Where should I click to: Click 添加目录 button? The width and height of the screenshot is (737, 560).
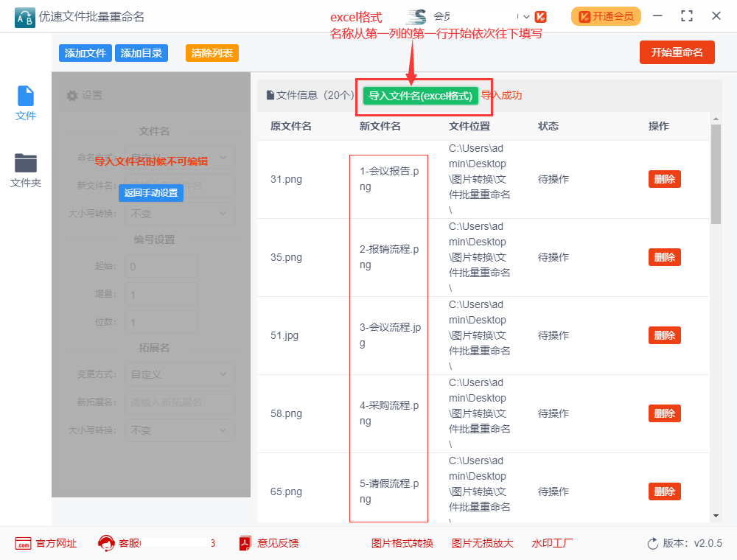[x=141, y=53]
